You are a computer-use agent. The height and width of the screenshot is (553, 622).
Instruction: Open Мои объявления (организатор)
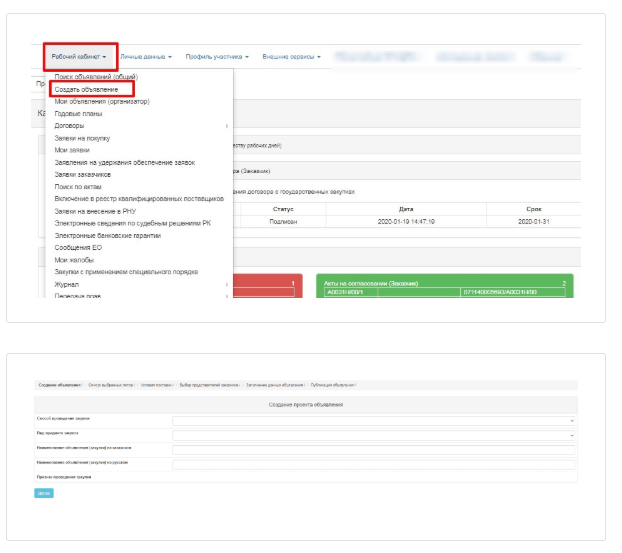pyautogui.click(x=104, y=103)
